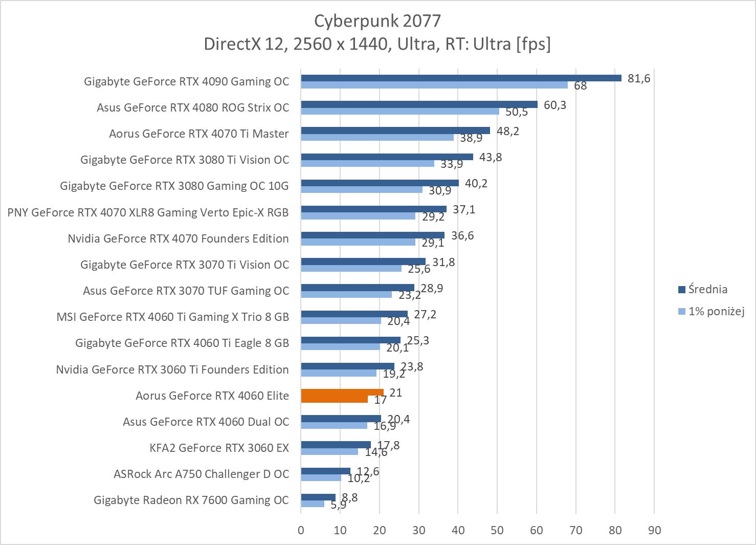The height and width of the screenshot is (545, 756).
Task: Click the 81,6 value data label
Action: (638, 78)
